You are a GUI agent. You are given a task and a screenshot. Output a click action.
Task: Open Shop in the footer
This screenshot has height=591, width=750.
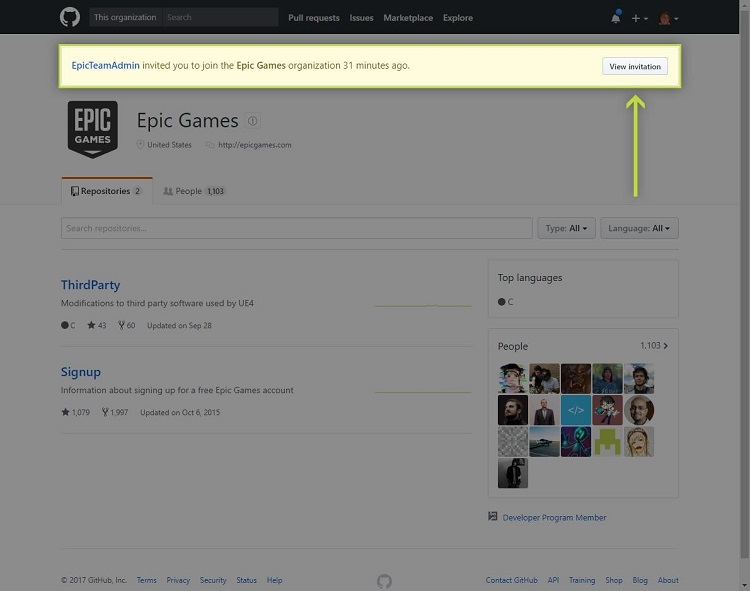614,580
